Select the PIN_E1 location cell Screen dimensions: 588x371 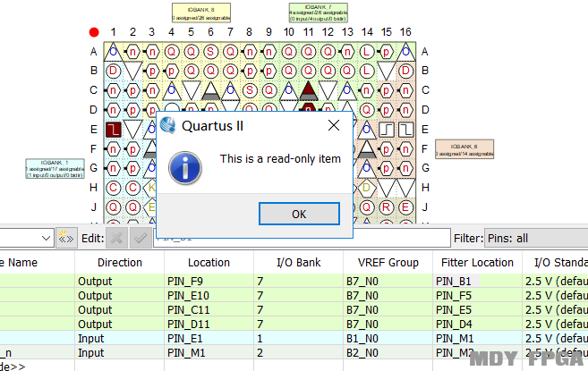coord(209,339)
